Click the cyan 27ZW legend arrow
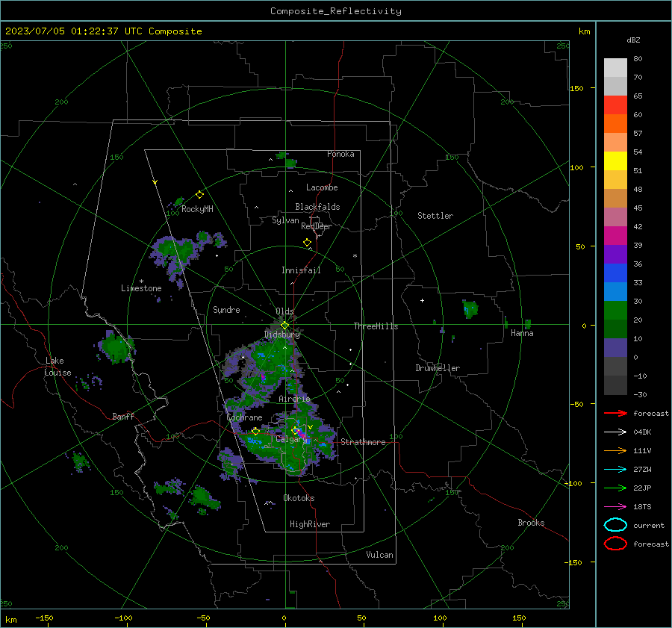Viewport: 672px width, 628px height. pos(615,470)
